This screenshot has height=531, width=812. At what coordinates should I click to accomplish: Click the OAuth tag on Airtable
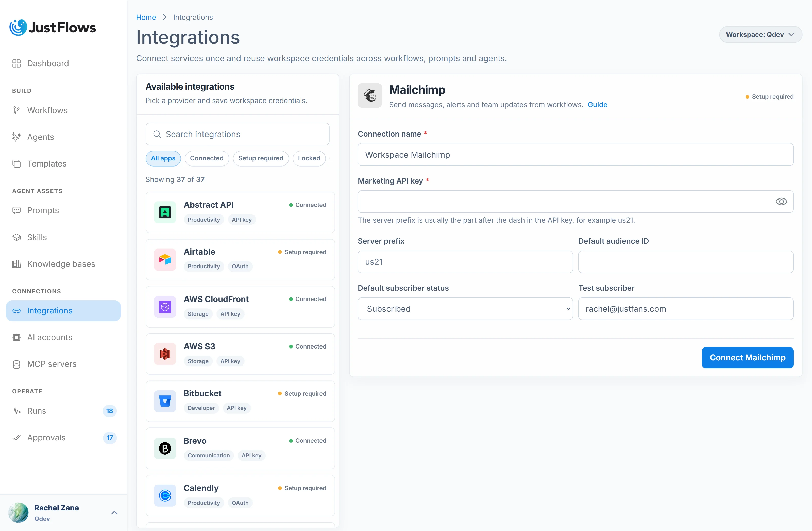240,267
